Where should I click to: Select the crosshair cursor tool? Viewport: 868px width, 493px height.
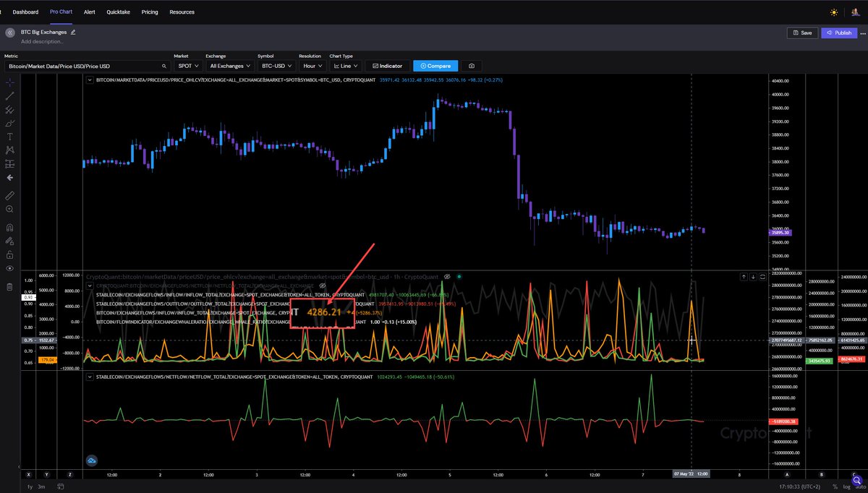[x=10, y=82]
